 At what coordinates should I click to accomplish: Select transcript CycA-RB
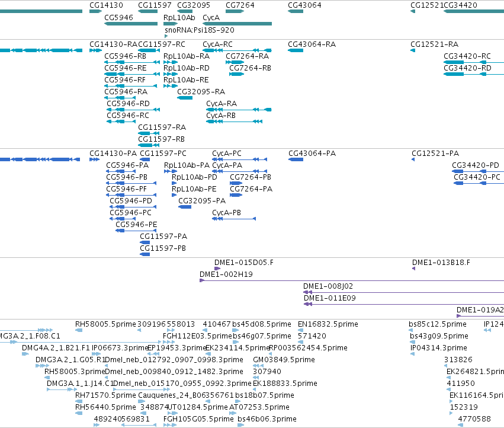point(221,116)
